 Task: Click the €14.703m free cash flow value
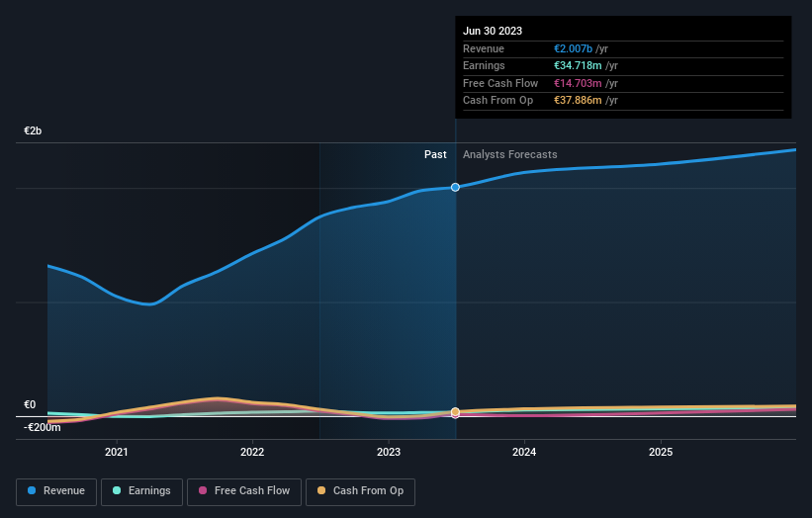578,83
